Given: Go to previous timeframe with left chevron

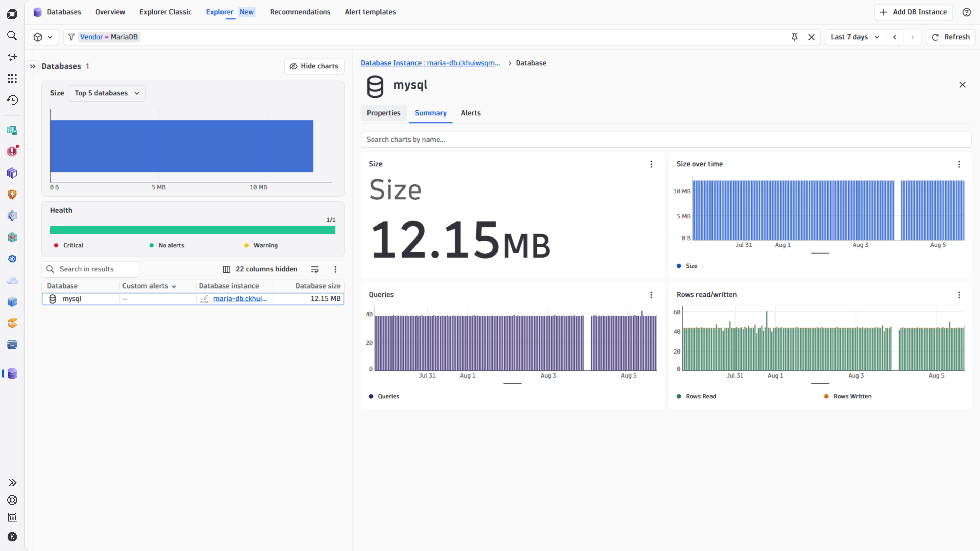Looking at the screenshot, I should coord(895,37).
